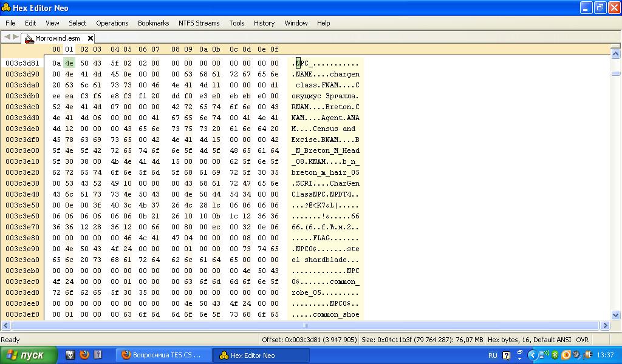Click the help question mark tray icon
622x364 pixels.
[507, 355]
